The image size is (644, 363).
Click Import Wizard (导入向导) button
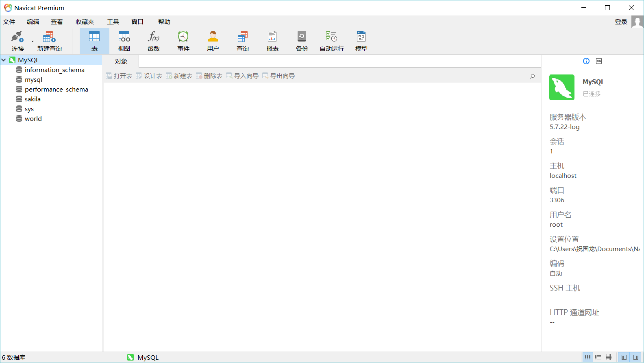click(243, 76)
